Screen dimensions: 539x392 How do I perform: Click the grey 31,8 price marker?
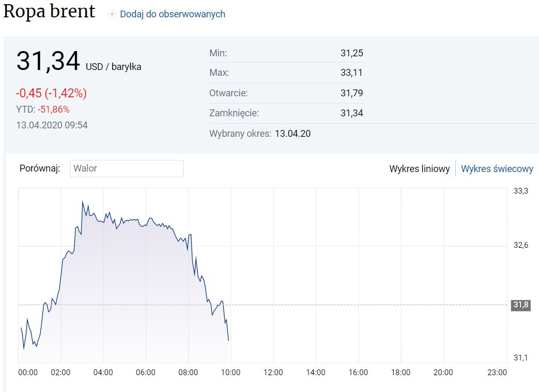(521, 305)
